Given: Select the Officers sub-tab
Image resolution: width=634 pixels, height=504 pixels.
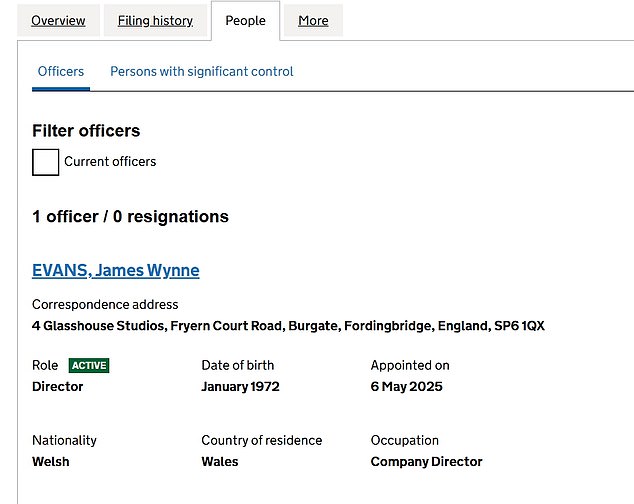Looking at the screenshot, I should click(x=61, y=71).
